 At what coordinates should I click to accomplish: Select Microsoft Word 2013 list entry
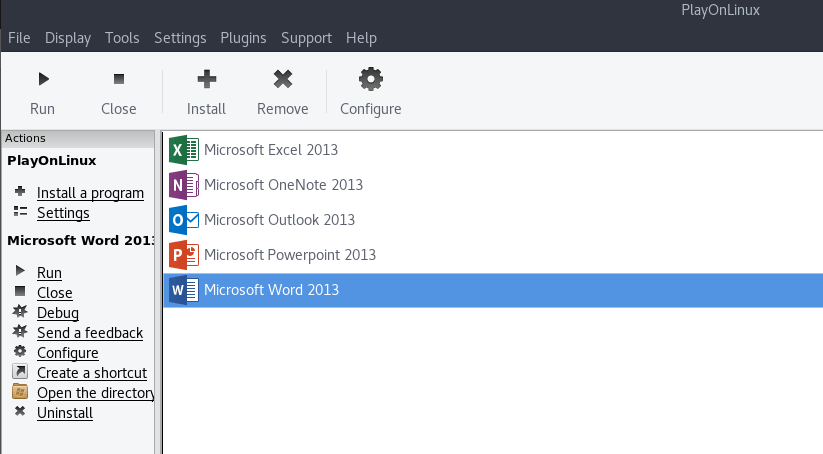[271, 290]
